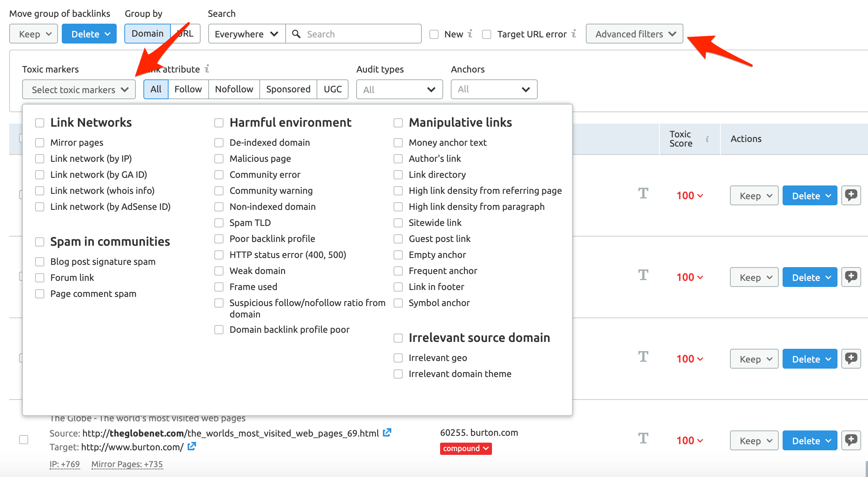This screenshot has height=477, width=868.
Task: Open the red compound tag dropdown
Action: (466, 448)
